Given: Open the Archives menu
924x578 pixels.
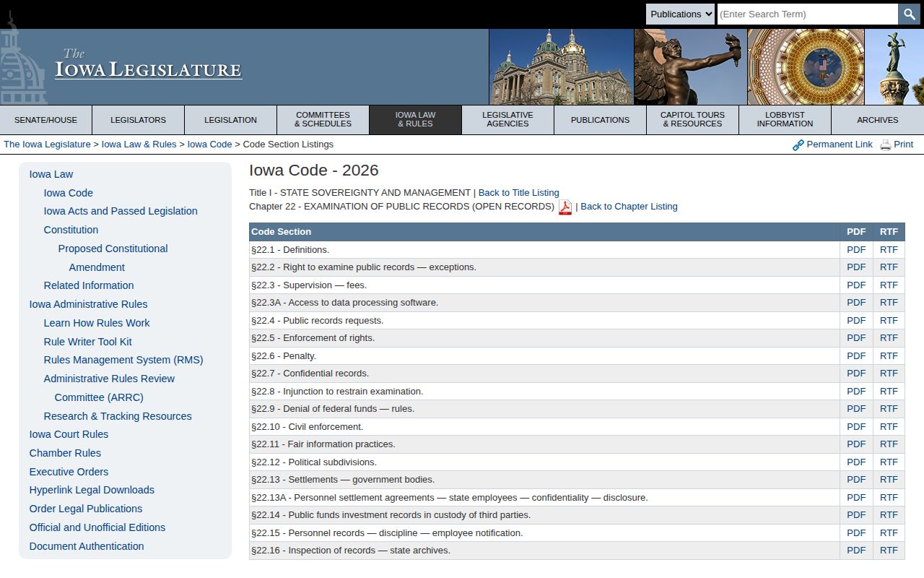Looking at the screenshot, I should point(878,120).
